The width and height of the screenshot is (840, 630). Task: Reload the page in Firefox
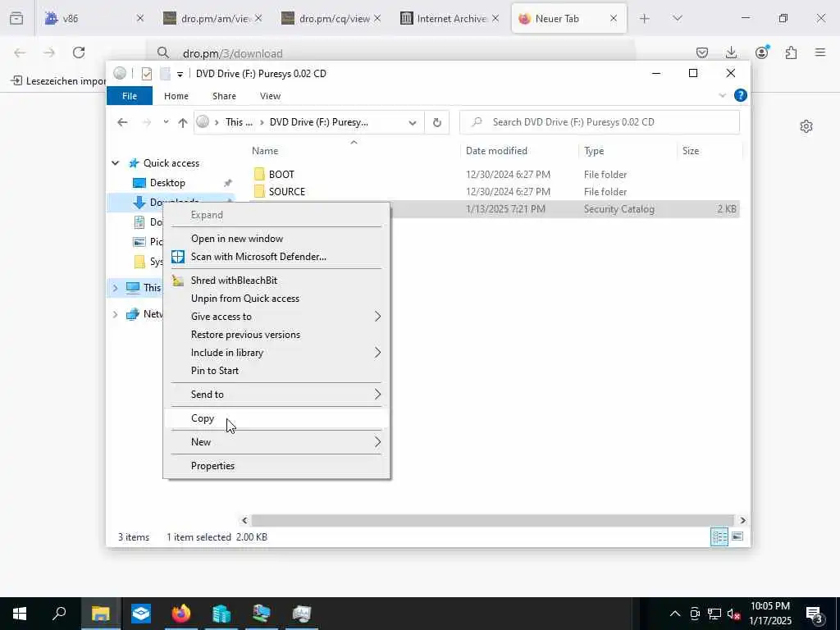tap(79, 52)
